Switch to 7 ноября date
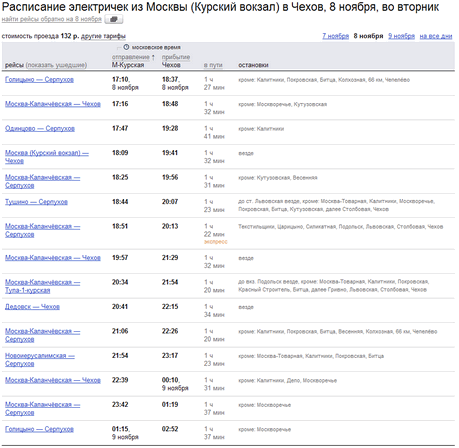 (x=335, y=36)
